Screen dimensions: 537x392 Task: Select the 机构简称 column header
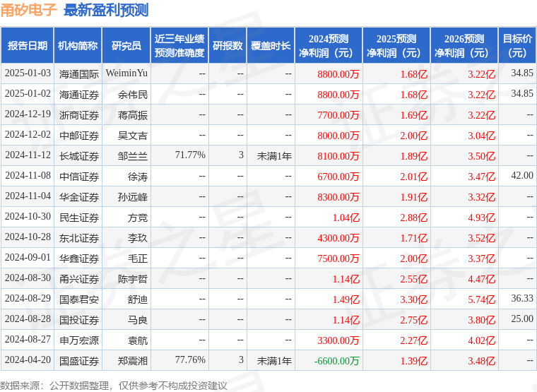click(78, 45)
